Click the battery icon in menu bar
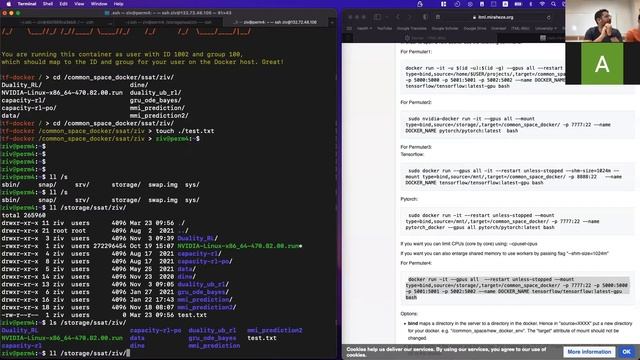 point(518,4)
